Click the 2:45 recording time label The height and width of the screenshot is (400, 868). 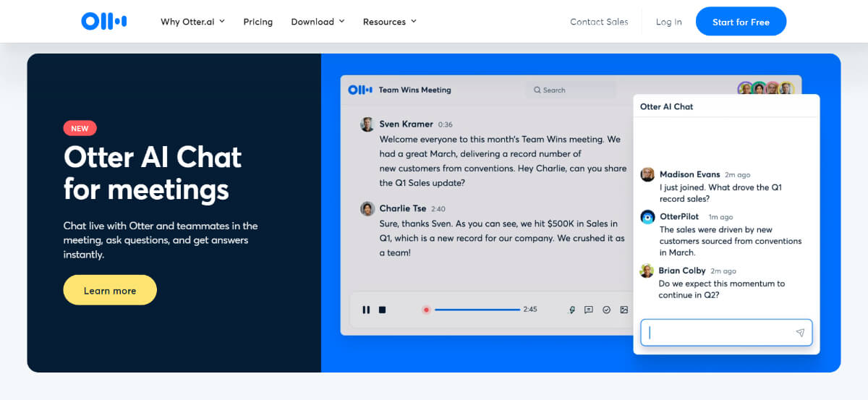[x=530, y=310]
